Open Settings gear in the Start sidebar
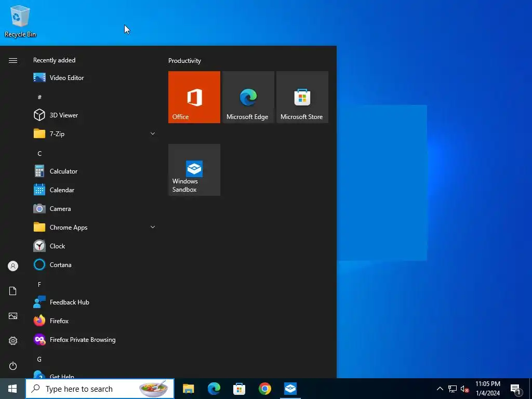The width and height of the screenshot is (532, 399). (x=13, y=341)
